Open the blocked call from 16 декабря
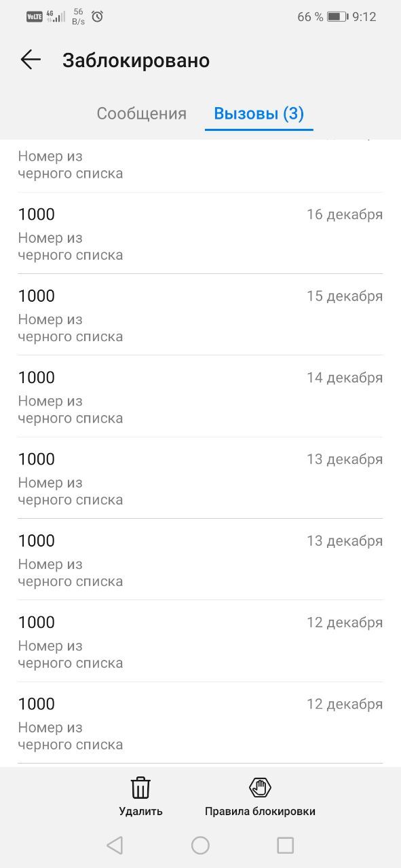The image size is (401, 868). tap(200, 233)
